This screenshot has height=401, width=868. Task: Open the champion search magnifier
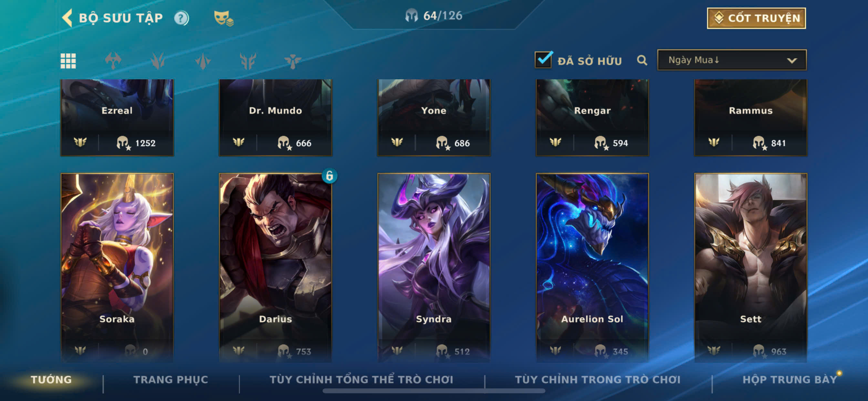(x=642, y=60)
